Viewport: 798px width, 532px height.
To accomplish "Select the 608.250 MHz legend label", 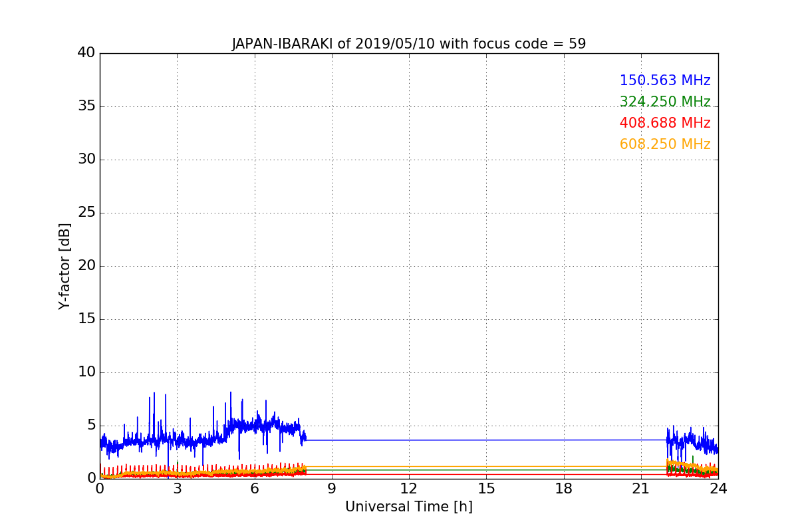I will coord(665,144).
